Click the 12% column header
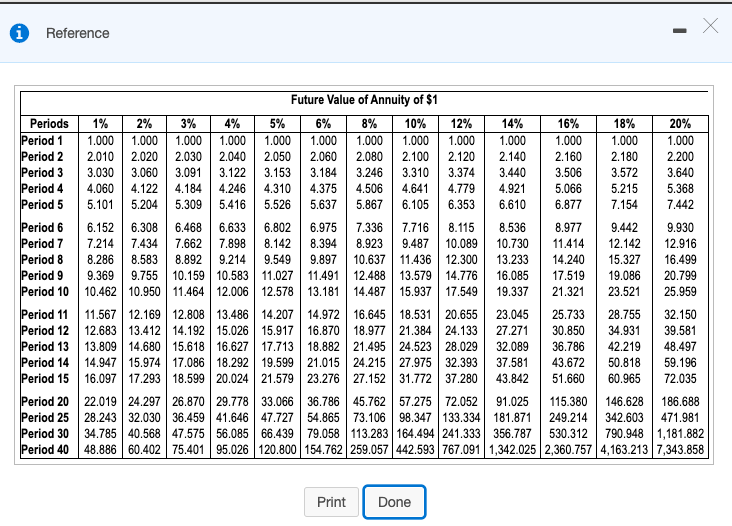Image resolution: width=732 pixels, height=526 pixels. (x=461, y=124)
